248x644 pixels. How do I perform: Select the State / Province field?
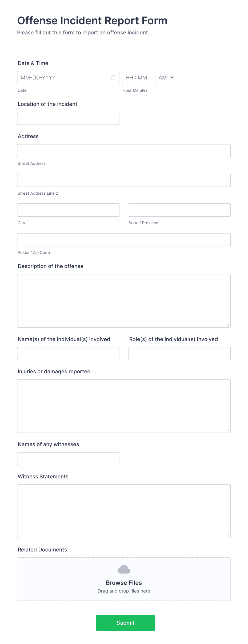click(179, 210)
